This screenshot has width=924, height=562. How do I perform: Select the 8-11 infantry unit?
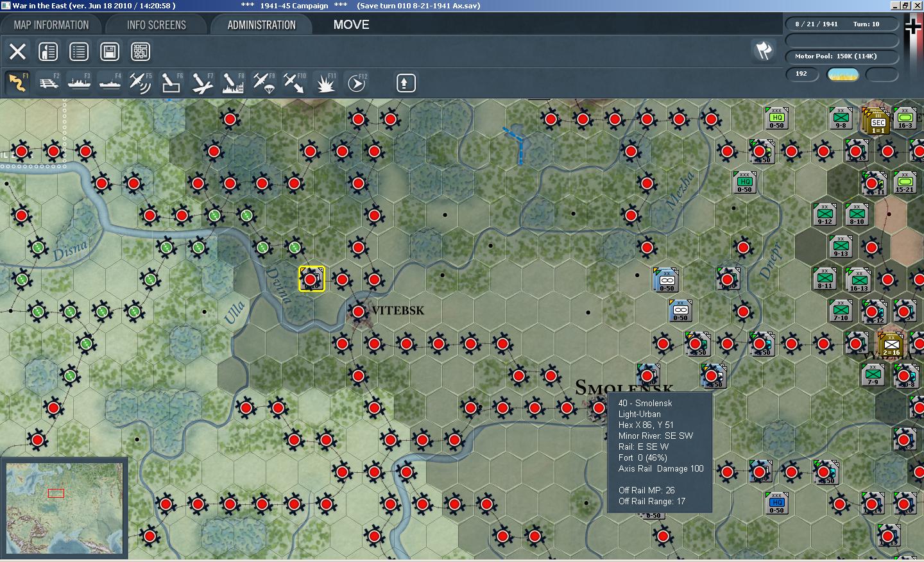click(825, 278)
